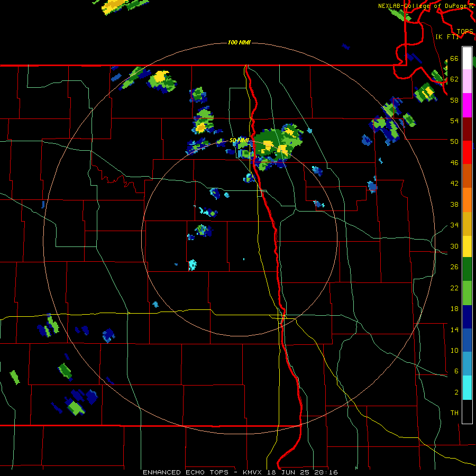Image resolution: width=476 pixels, height=476 pixels.
Task: Click the TOPS legend heading
Action: (x=465, y=32)
